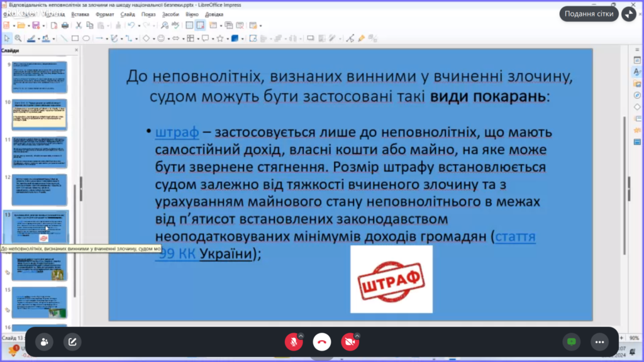The height and width of the screenshot is (362, 644).
Task: Expand the Save button dropdown arrow
Action: point(43,25)
